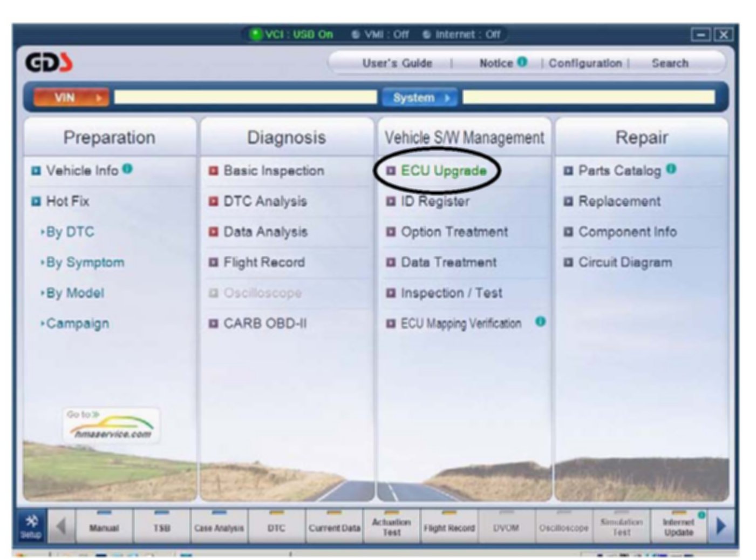Click the Notice notification badge icon
This screenshot has height=560, width=756.
pos(522,62)
